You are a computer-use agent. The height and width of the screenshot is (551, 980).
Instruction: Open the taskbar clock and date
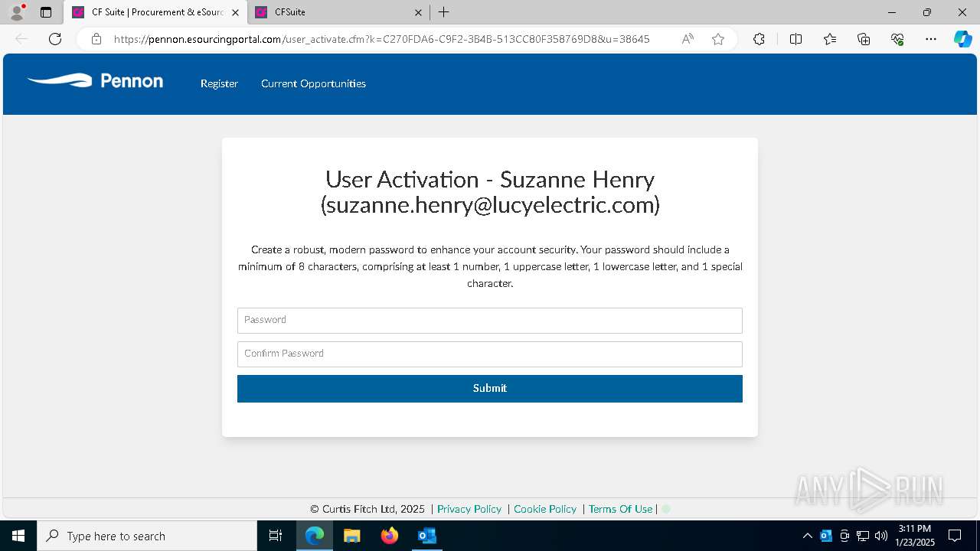pyautogui.click(x=915, y=536)
